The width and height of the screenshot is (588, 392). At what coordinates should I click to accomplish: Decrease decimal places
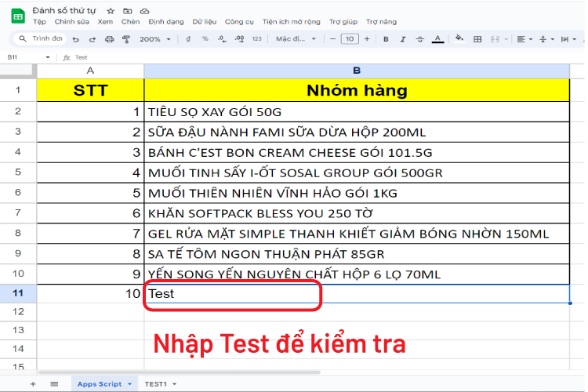point(222,38)
